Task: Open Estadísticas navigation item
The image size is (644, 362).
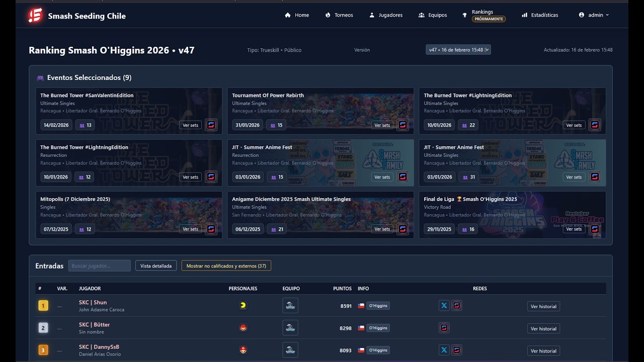Action: [x=540, y=15]
